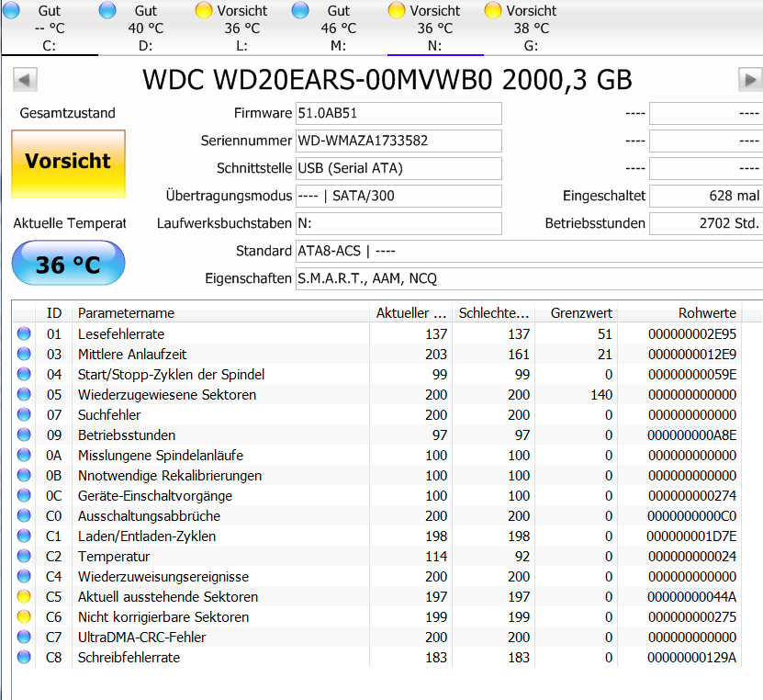Click the Eigenschaften field S.M.A.R.T., AAM, NCQ
The width and height of the screenshot is (763, 700).
pos(529,278)
